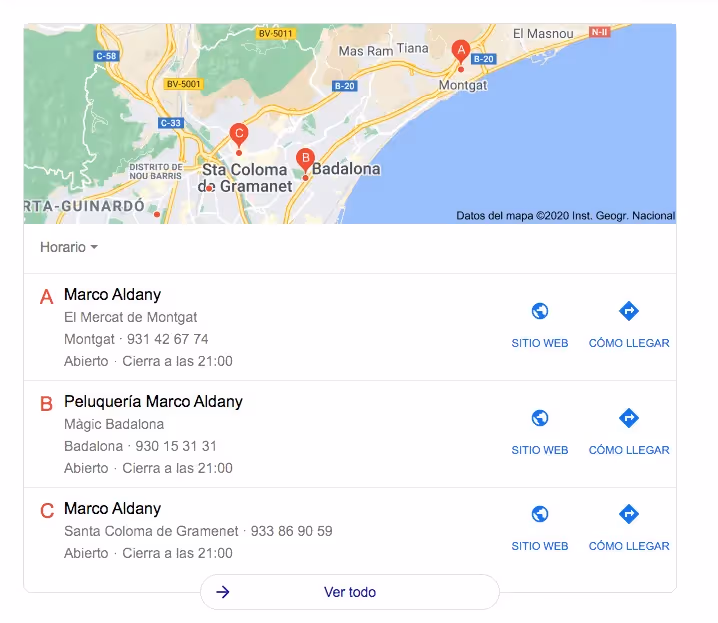Click red letter B marker beside Peluquería

(46, 404)
